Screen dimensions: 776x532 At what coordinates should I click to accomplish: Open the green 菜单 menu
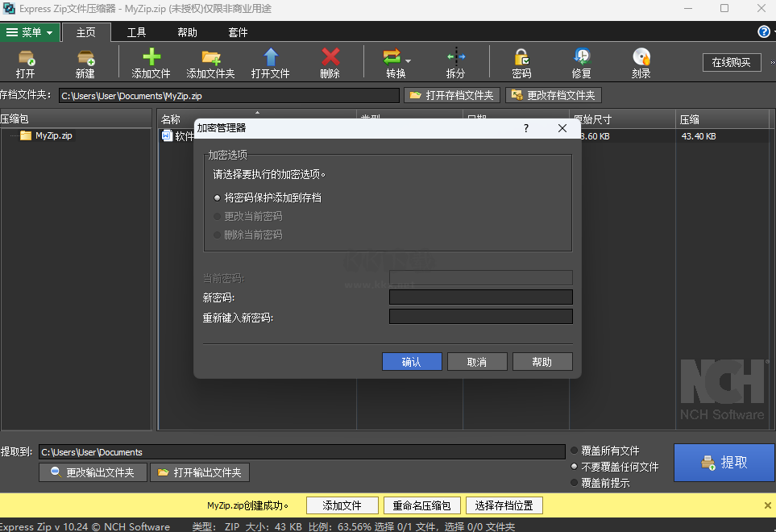pos(30,32)
